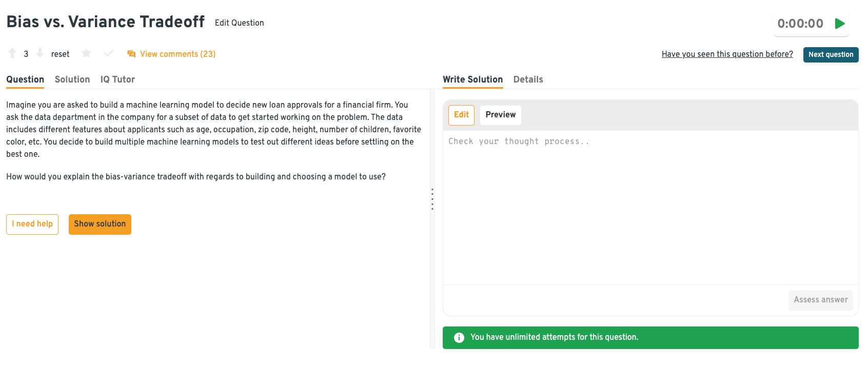Image resolution: width=868 pixels, height=369 pixels.
Task: Open the IQ Tutor tab
Action: click(117, 79)
